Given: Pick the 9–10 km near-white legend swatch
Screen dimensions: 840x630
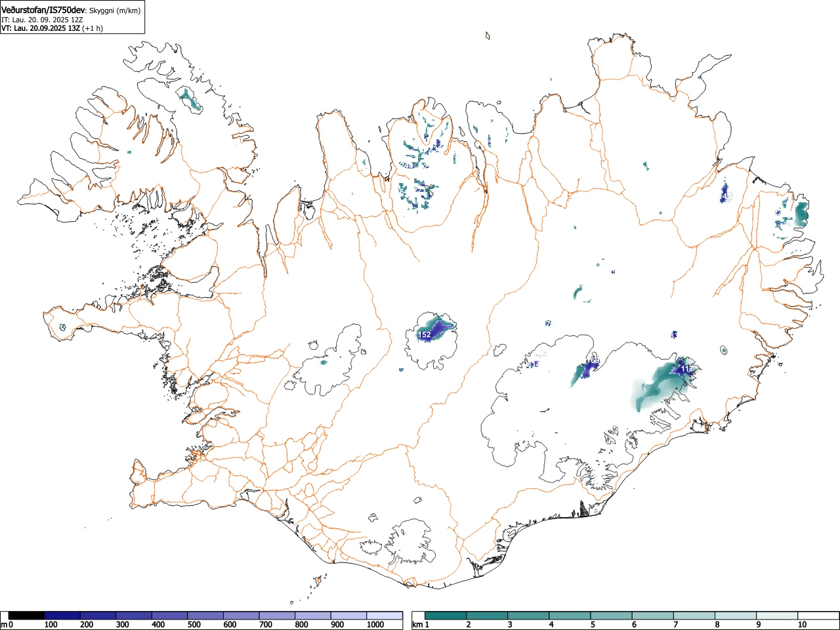Looking at the screenshot, I should coord(776,616).
